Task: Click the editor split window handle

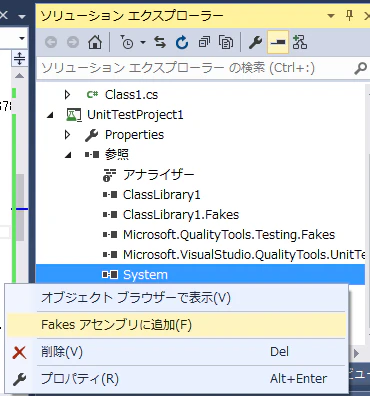Action: click(20, 58)
